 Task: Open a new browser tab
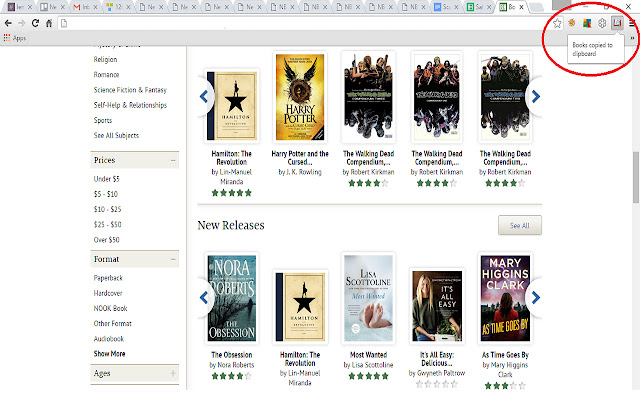[536, 7]
